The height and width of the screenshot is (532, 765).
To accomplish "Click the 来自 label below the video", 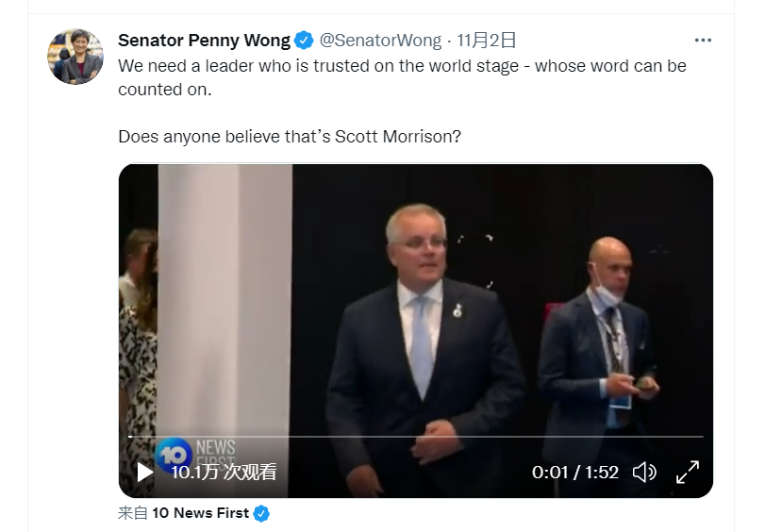I will pos(132,513).
